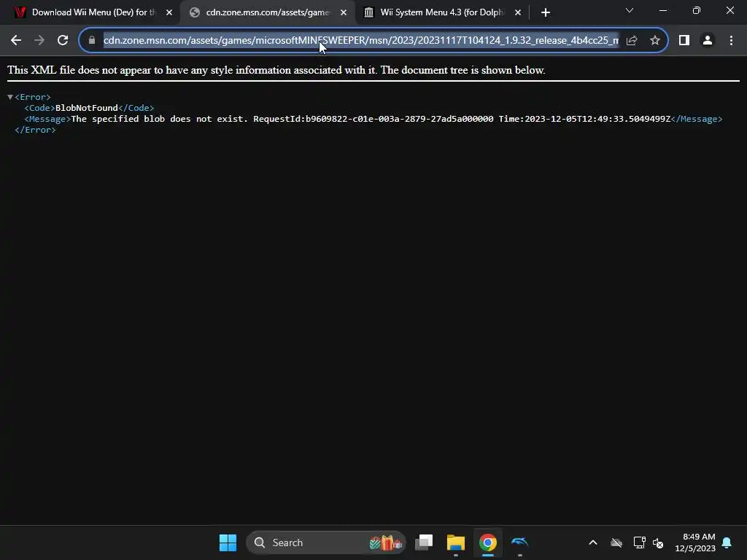
Task: Click the BlobNotFound code text
Action: coord(87,108)
